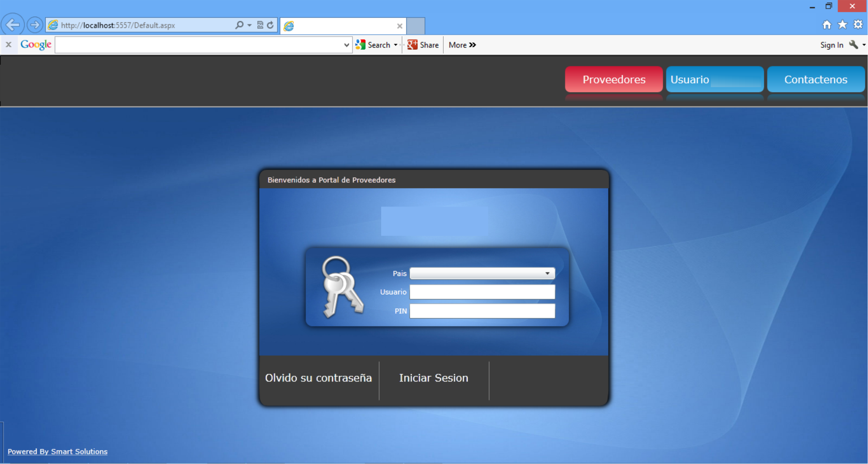Click the Usuario text field
This screenshot has height=464, width=868.
click(482, 292)
